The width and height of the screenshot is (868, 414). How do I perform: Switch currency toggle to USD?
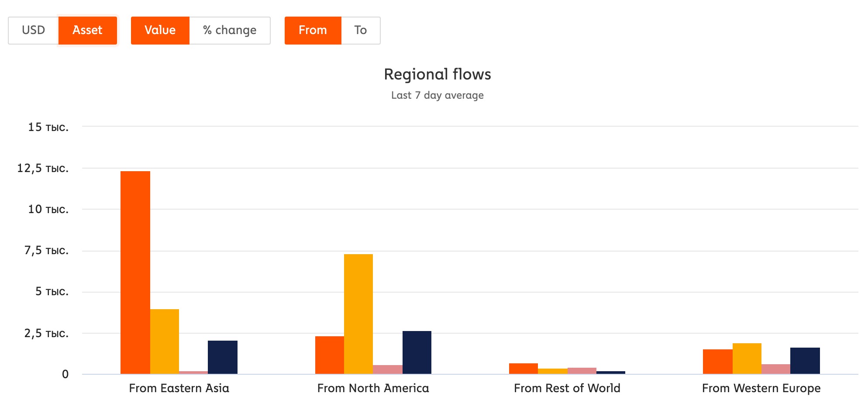(x=34, y=30)
